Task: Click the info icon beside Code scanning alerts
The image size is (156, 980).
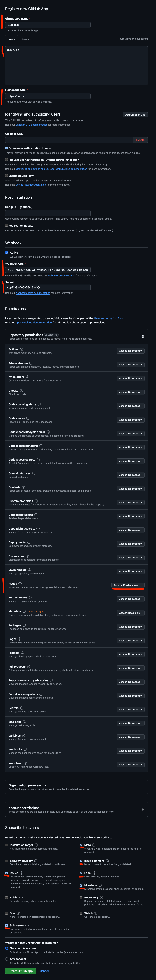Action: pos(39,404)
